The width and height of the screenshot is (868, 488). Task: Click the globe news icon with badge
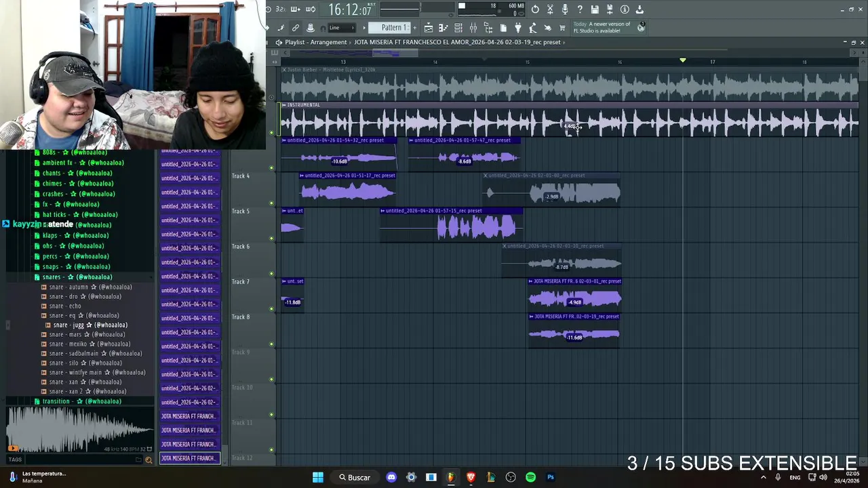(x=641, y=27)
